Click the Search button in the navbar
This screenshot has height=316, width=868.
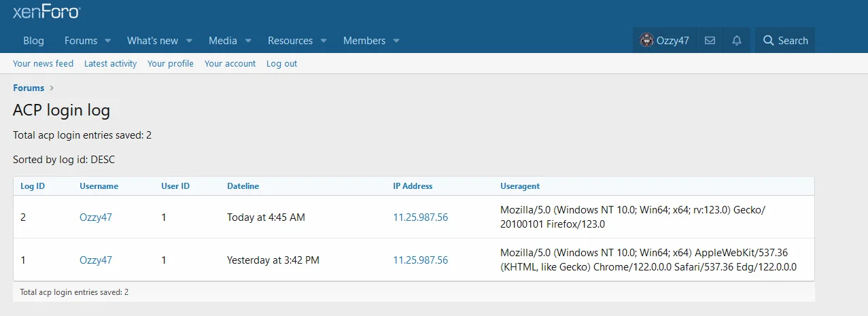point(785,41)
